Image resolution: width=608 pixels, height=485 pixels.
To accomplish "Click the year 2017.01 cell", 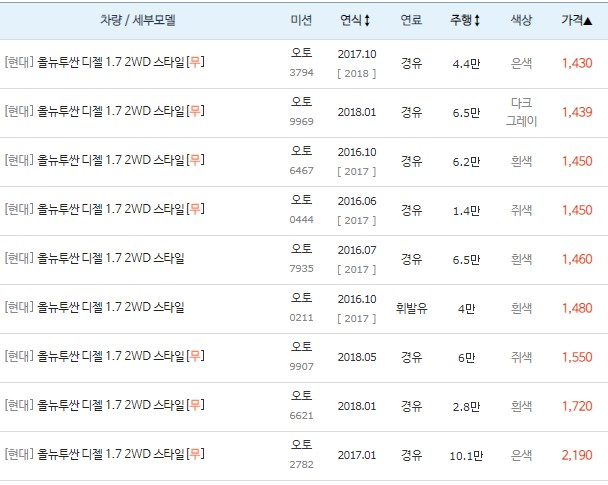I will click(357, 456).
